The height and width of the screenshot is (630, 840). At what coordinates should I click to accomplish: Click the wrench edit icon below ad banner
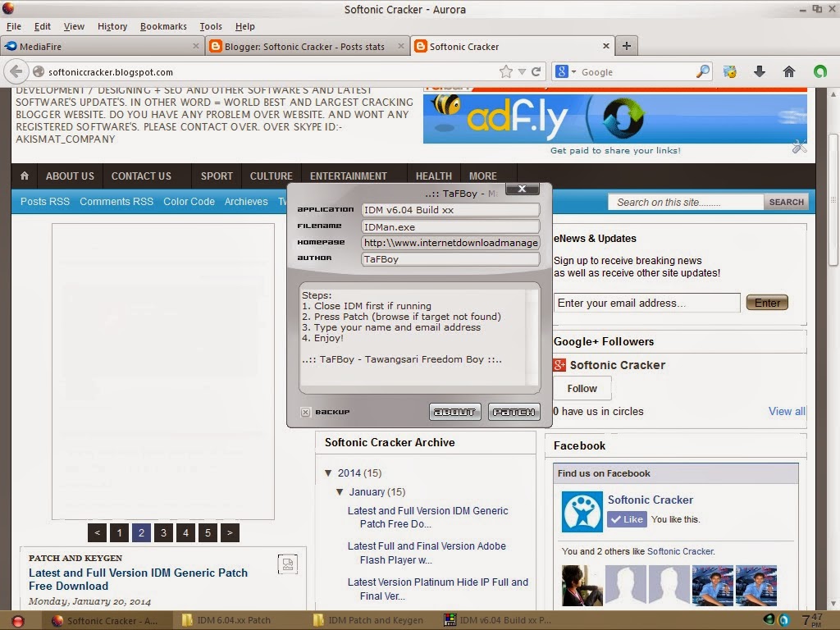pos(799,146)
